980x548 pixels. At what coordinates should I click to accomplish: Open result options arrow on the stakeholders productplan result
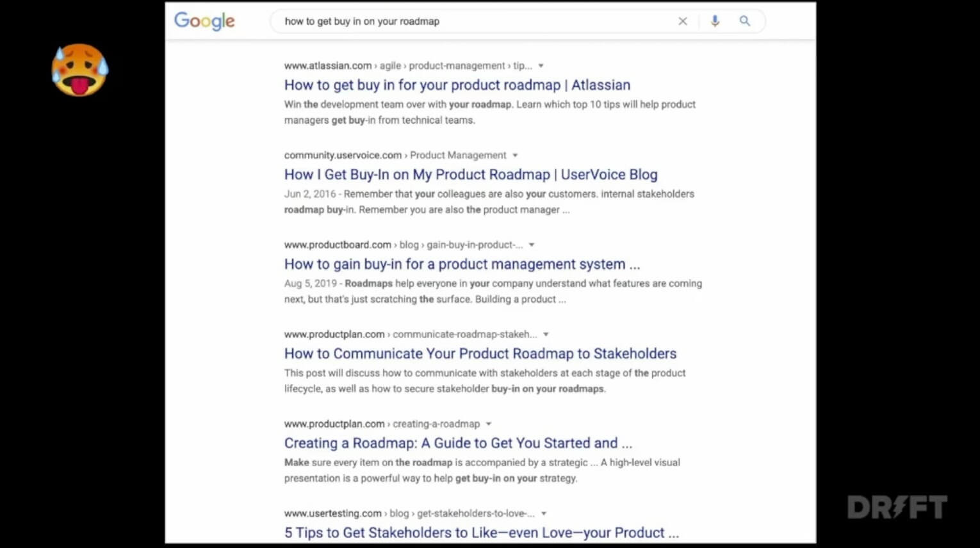[x=545, y=334]
